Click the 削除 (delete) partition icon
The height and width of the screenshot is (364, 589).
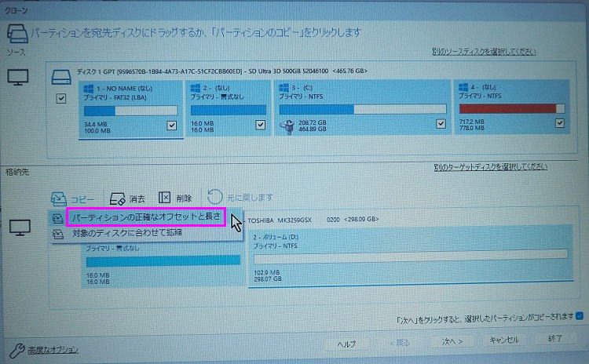(165, 198)
